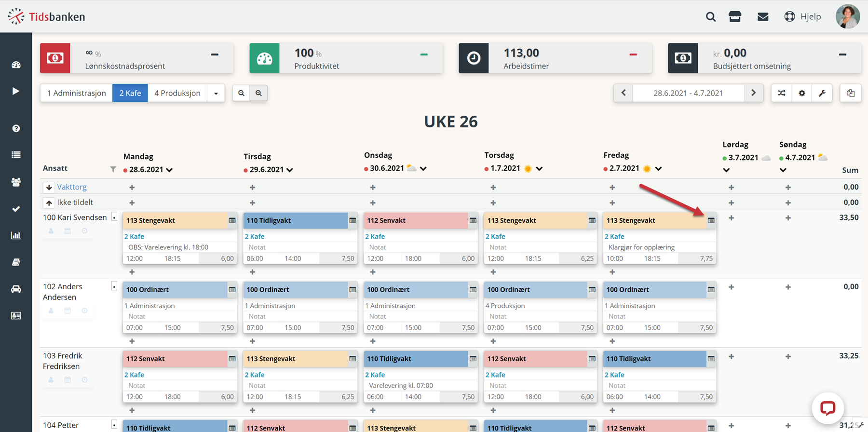Click the shuffle icon button
The height and width of the screenshot is (432, 868).
(x=782, y=93)
